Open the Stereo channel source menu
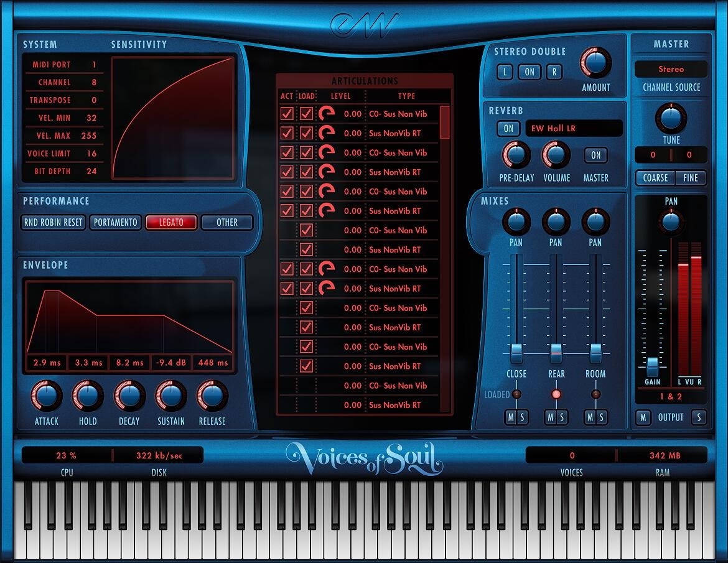This screenshot has height=563, width=728. 671,69
